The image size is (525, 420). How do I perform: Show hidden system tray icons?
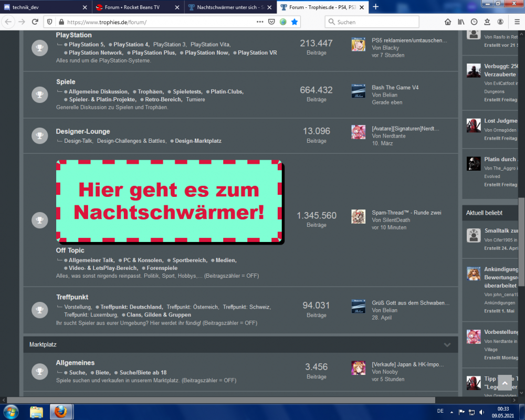coord(452,411)
